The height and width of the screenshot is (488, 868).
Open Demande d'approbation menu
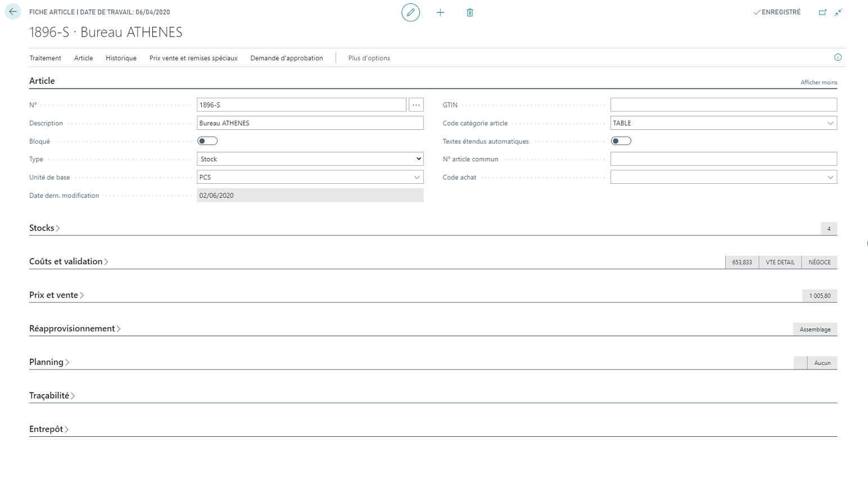(x=287, y=58)
